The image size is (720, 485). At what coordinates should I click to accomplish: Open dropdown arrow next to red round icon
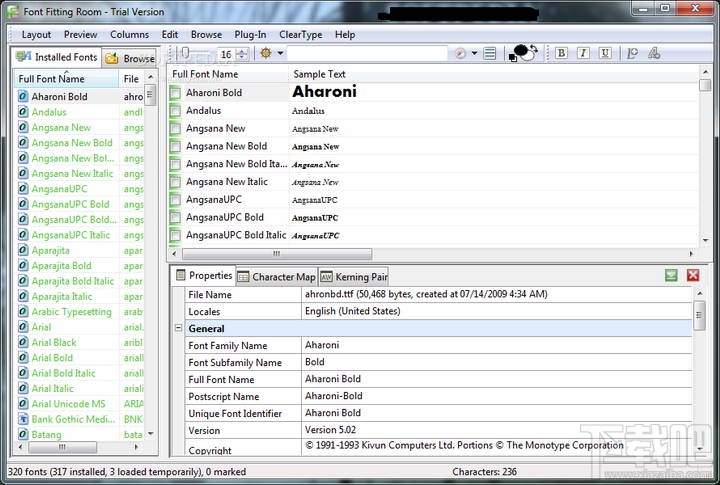[474, 54]
